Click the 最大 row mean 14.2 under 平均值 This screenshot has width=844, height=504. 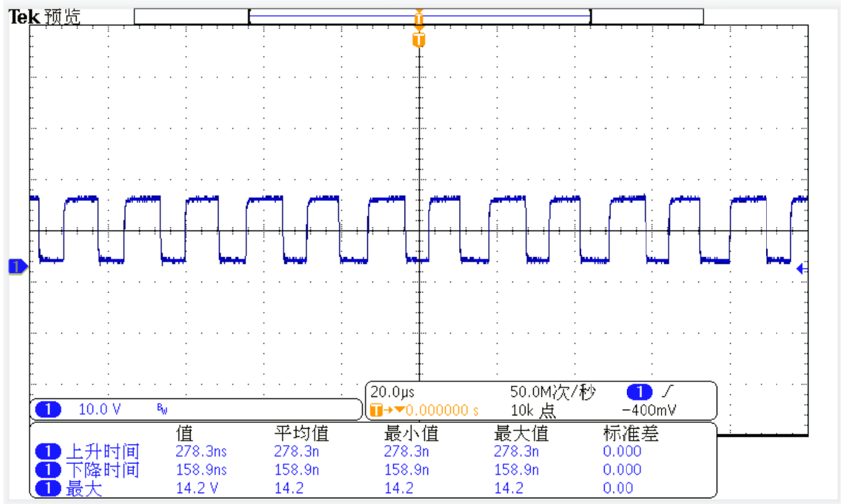[x=288, y=488]
